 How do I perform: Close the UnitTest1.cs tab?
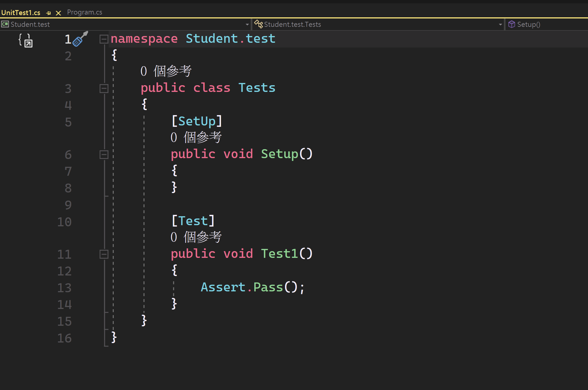click(x=58, y=13)
